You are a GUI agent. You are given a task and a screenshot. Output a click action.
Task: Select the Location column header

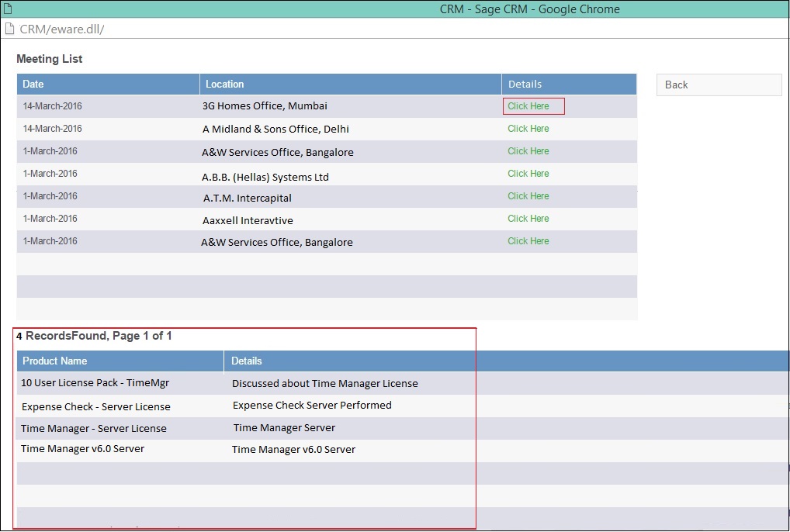tap(351, 84)
